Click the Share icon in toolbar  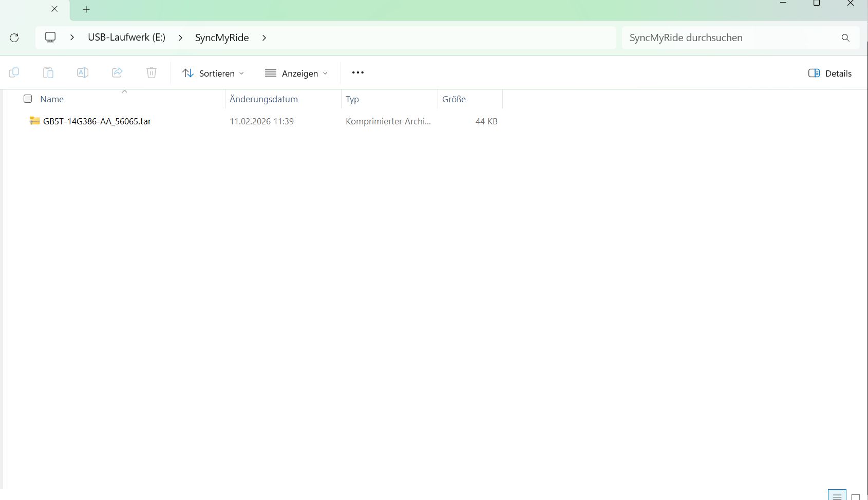(117, 73)
